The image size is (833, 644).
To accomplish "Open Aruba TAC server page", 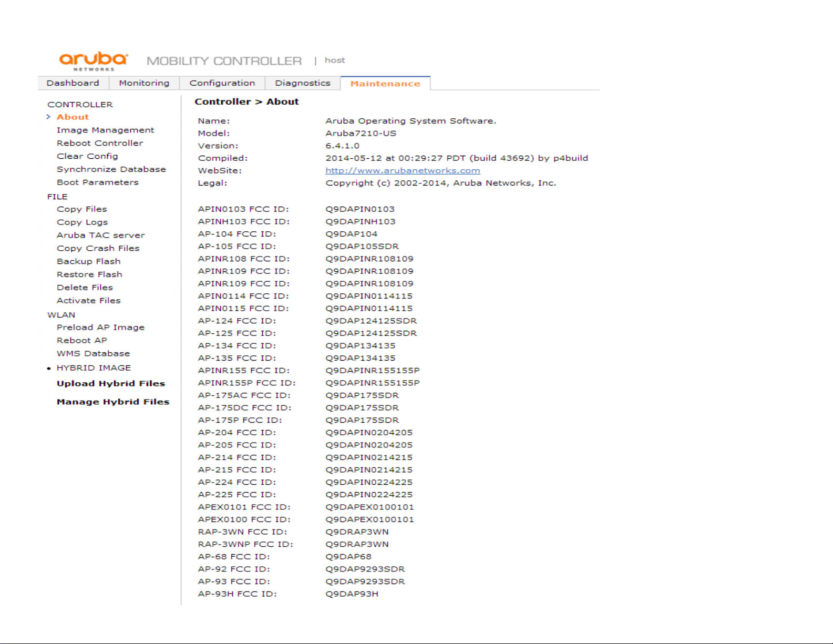I will [100, 236].
